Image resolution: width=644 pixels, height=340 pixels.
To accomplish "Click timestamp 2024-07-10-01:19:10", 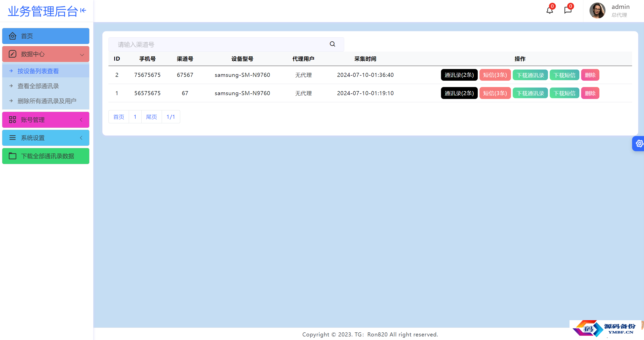I will (x=365, y=93).
